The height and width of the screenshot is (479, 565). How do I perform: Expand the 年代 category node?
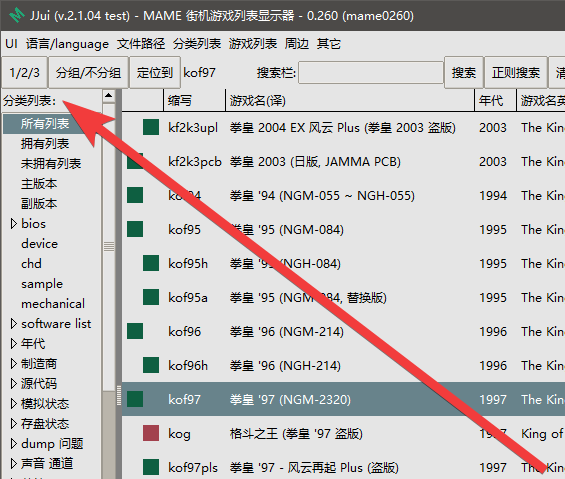click(14, 344)
